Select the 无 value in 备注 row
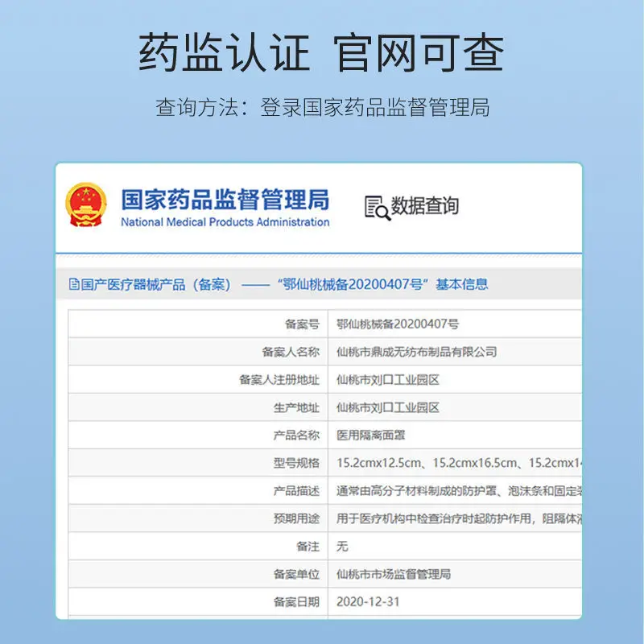Viewport: 644px width, 644px height. click(x=342, y=547)
